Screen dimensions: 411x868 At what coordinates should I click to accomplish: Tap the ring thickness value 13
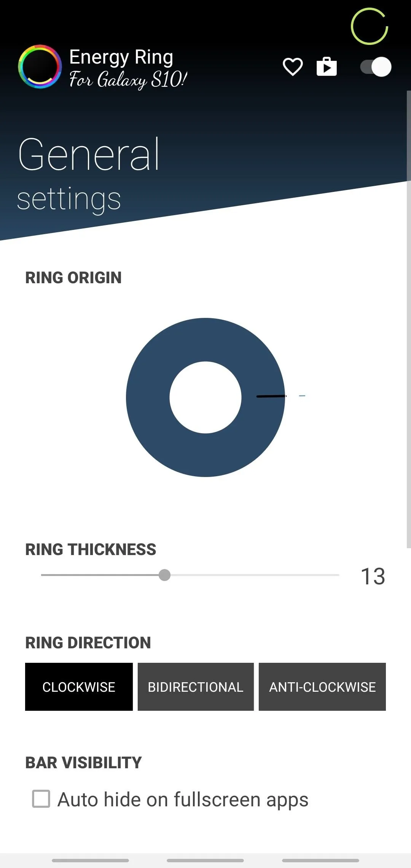pos(373,576)
